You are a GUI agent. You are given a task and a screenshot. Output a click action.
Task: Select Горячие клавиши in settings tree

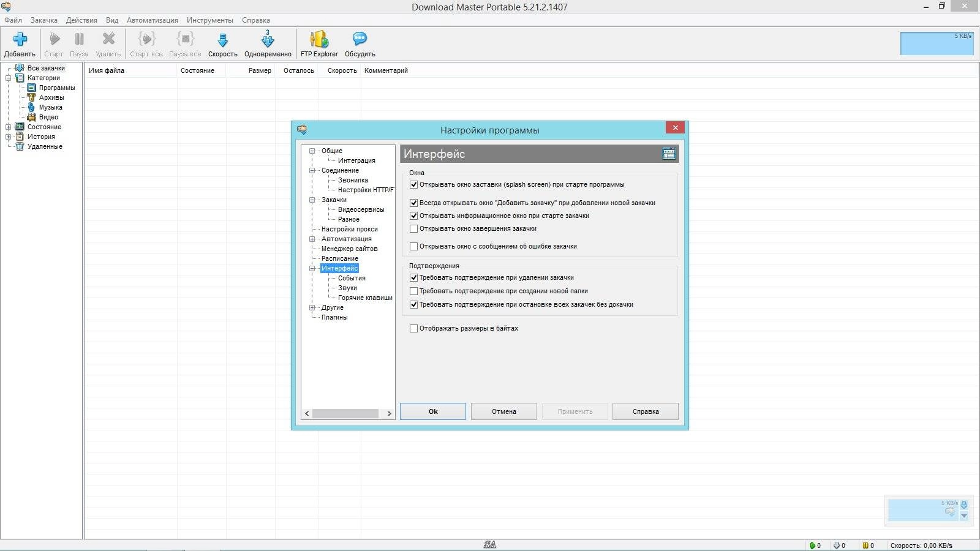click(365, 298)
